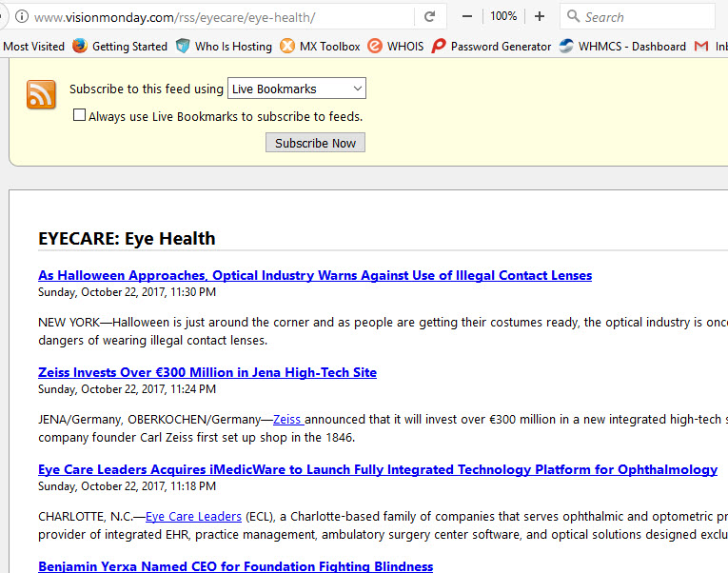Image resolution: width=728 pixels, height=573 pixels.
Task: Open the Halloween illegal contact lenses article
Action: click(x=315, y=275)
